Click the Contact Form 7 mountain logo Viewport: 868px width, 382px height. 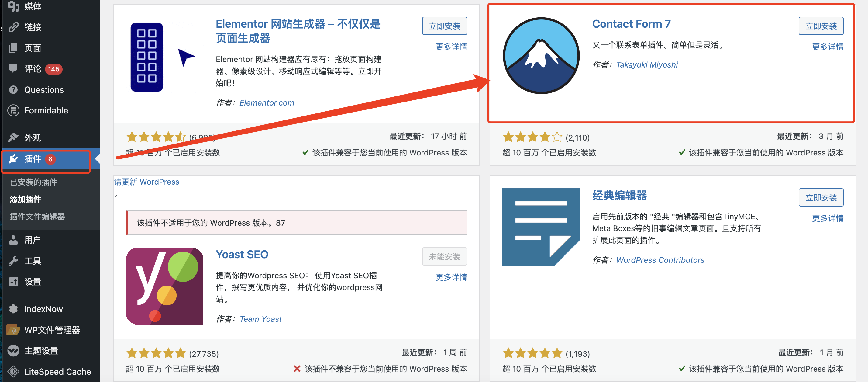tap(541, 56)
